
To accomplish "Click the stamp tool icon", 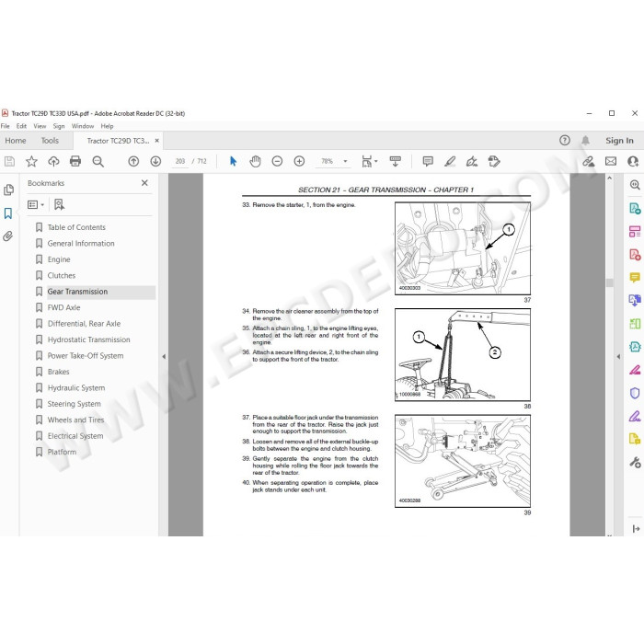I will (x=494, y=161).
